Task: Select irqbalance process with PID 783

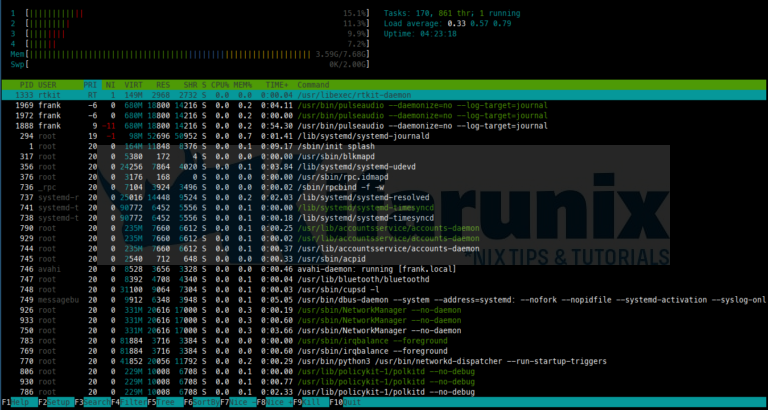Action: click(384, 341)
